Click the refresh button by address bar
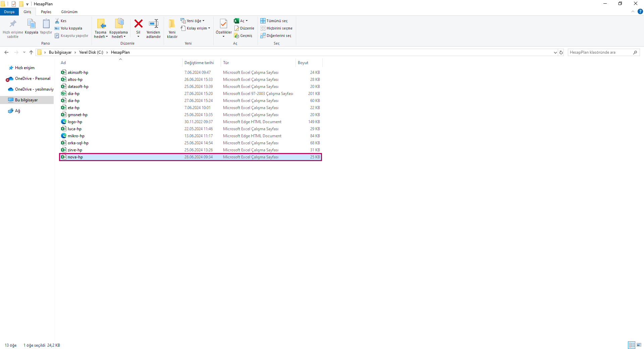 pyautogui.click(x=561, y=52)
